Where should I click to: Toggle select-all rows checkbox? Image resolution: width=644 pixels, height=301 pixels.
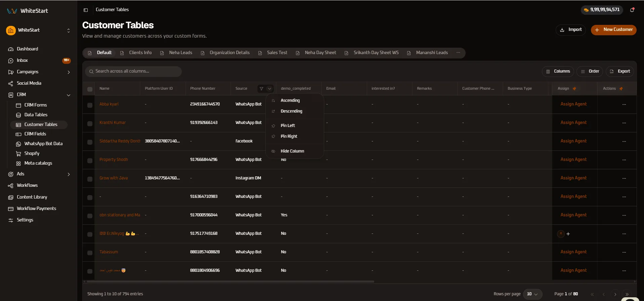(90, 89)
